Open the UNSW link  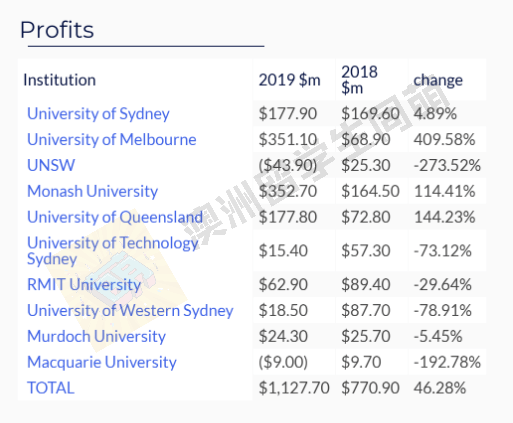(x=51, y=165)
